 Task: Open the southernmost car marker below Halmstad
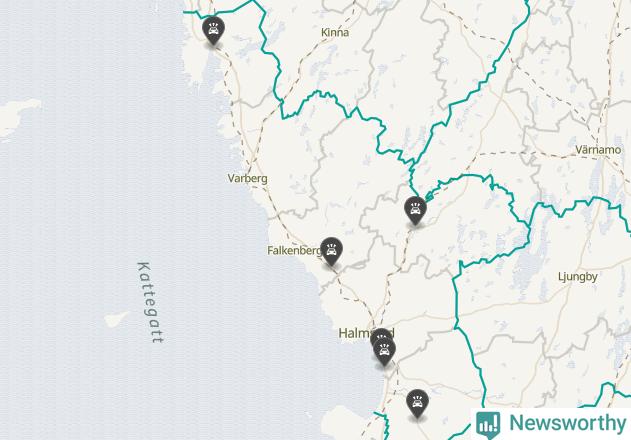[x=417, y=403]
